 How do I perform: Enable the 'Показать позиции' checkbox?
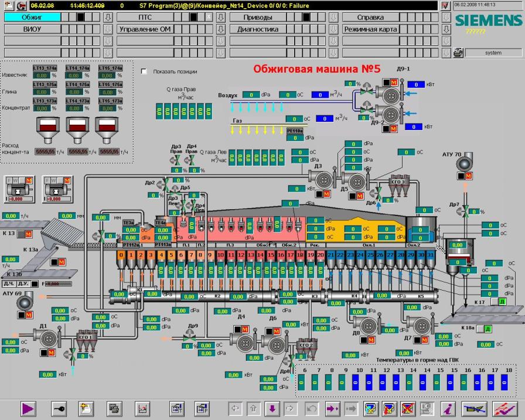pos(144,71)
